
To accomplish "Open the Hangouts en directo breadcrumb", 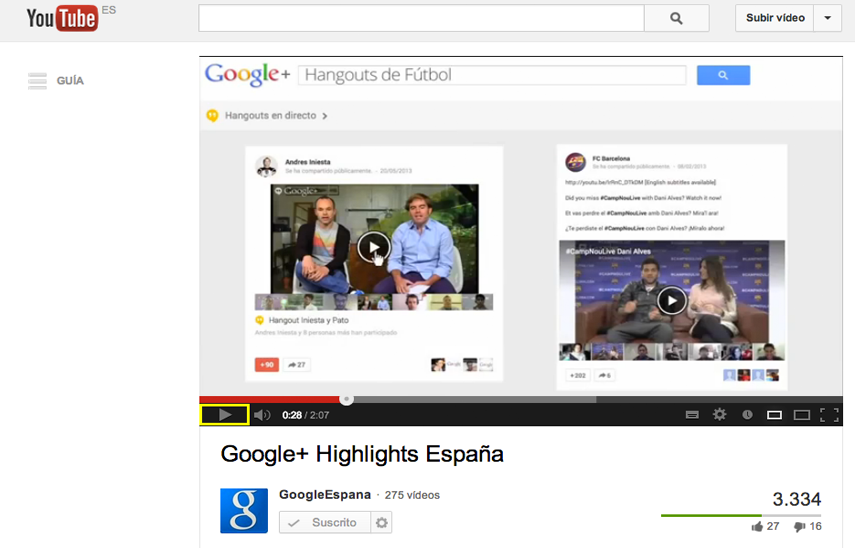I will (270, 116).
